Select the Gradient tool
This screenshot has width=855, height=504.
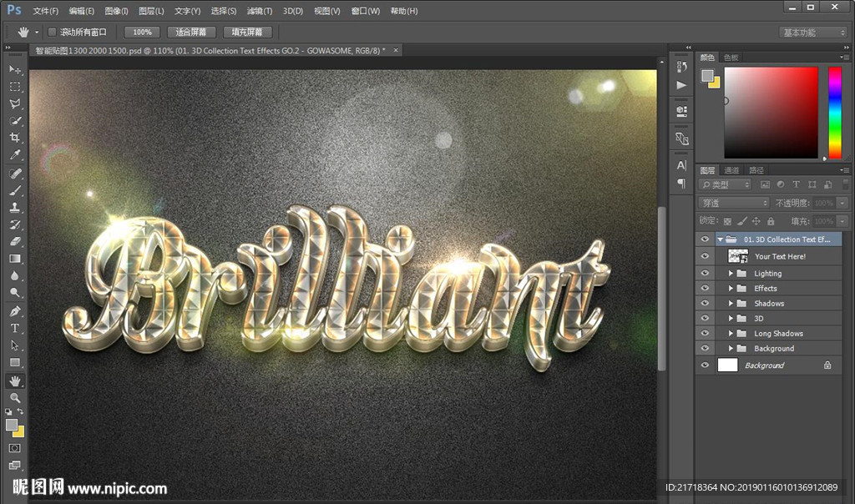tap(15, 259)
